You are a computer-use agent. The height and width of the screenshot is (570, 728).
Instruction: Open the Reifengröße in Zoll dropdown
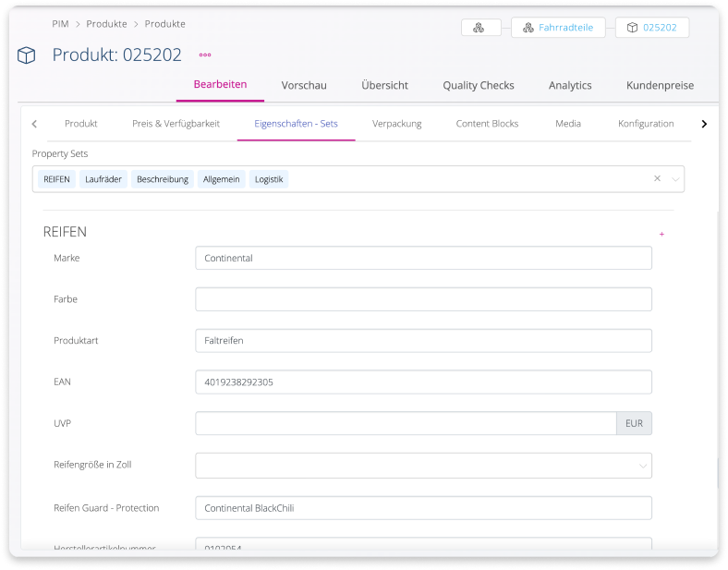(423, 466)
